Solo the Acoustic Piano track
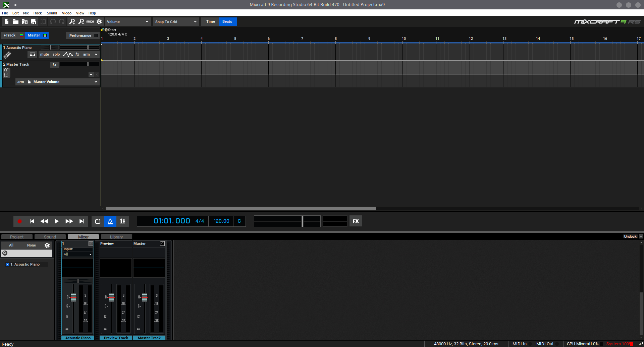Image resolution: width=644 pixels, height=347 pixels. tap(56, 54)
